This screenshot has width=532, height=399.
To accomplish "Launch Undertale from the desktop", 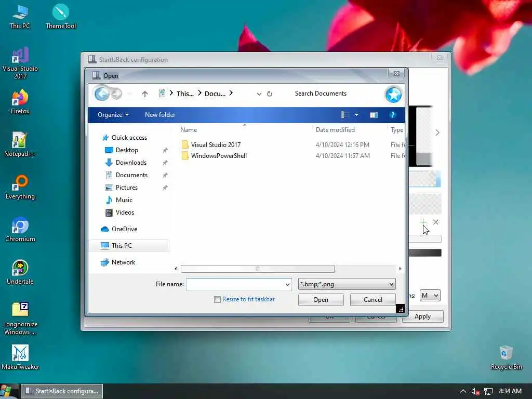I will (20, 272).
